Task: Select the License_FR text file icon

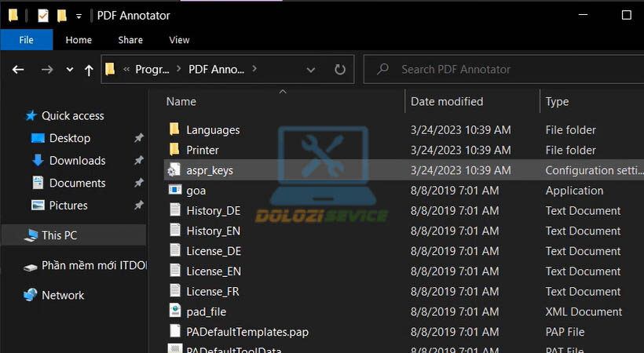Action: point(175,290)
